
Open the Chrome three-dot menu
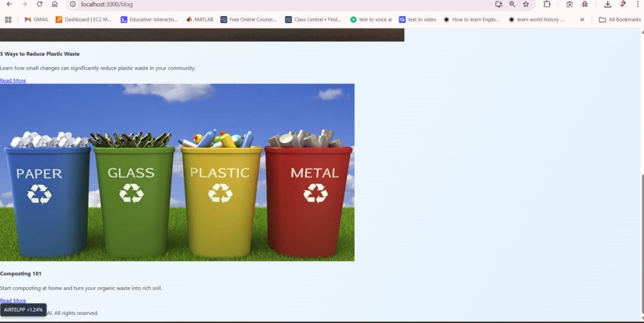[638, 4]
